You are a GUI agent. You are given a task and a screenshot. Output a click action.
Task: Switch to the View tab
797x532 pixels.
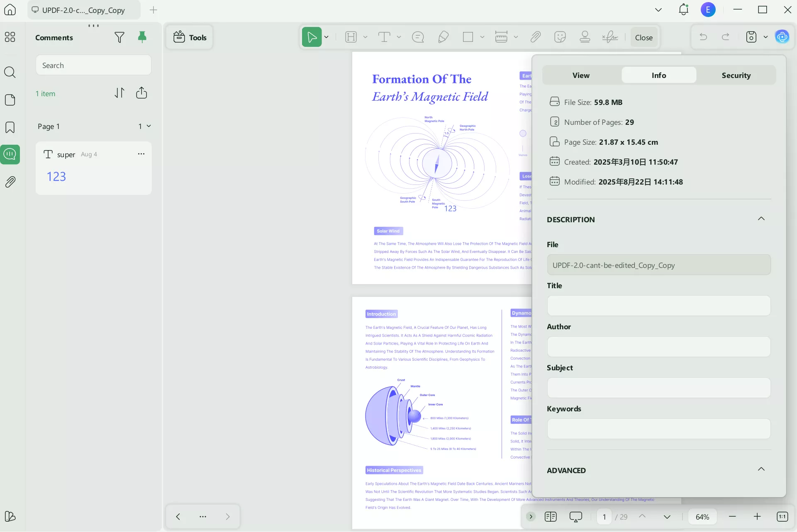click(x=581, y=75)
